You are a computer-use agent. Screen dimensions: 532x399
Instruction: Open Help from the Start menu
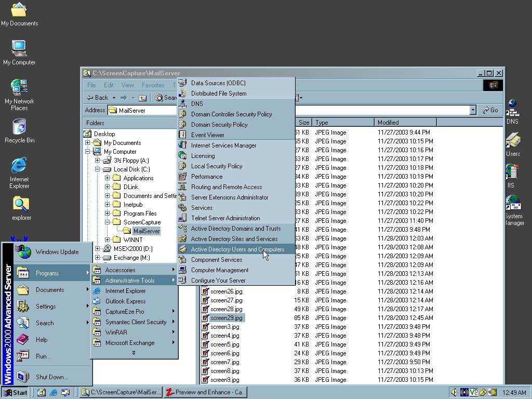point(52,340)
